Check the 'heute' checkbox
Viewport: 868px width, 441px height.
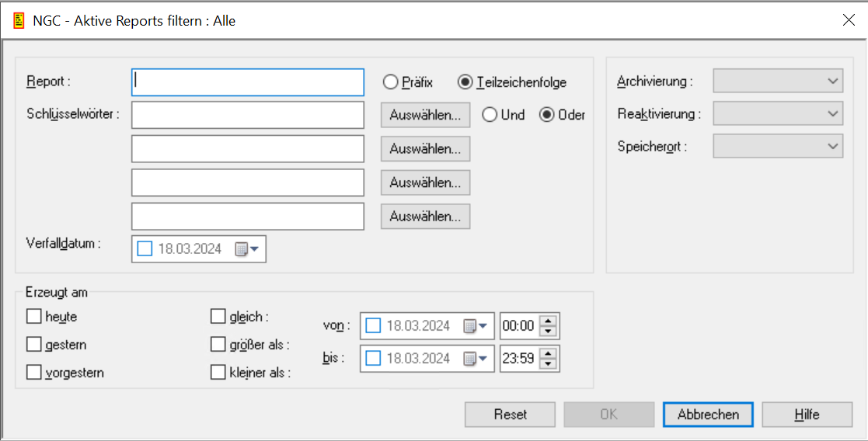[x=34, y=317]
